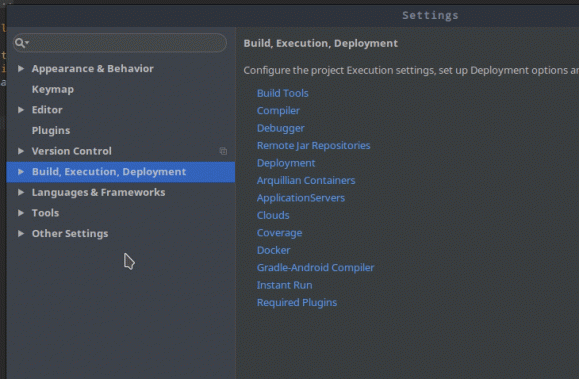
Task: Expand Build, Execution, Deployment arrow
Action: point(21,172)
